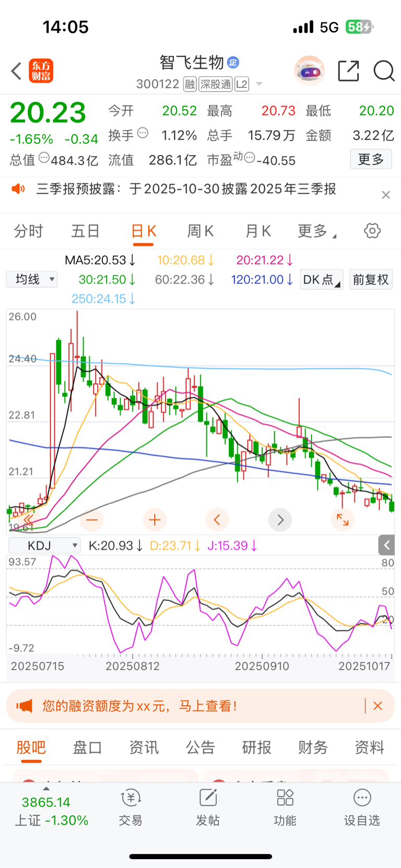Switch to 月K chart tab
The width and height of the screenshot is (401, 868).
pos(258,231)
